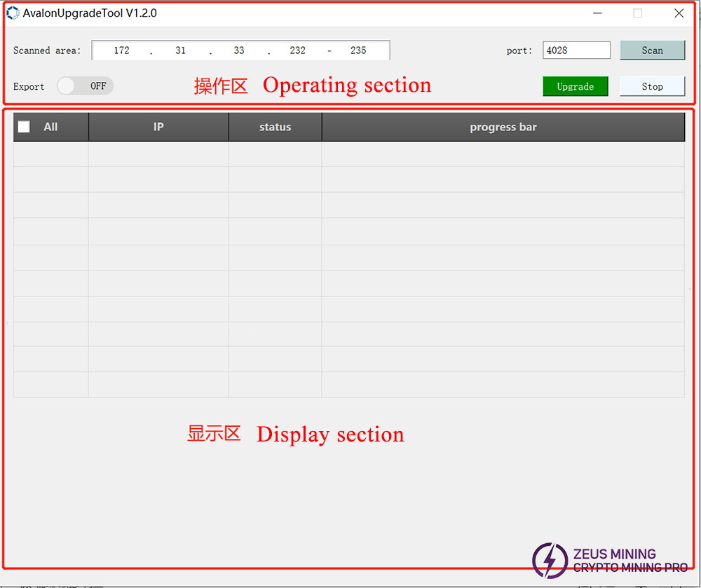Click the Scan button
The width and height of the screenshot is (701, 588).
tap(652, 50)
